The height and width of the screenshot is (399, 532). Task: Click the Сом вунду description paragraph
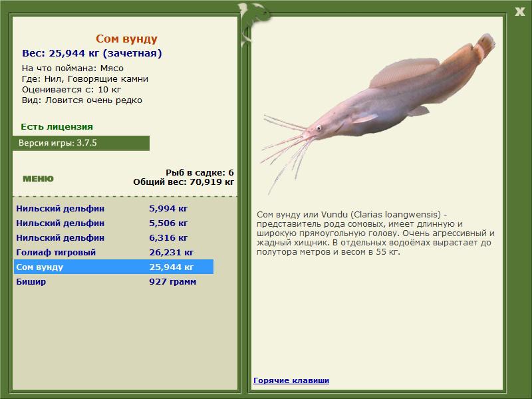[376, 233]
